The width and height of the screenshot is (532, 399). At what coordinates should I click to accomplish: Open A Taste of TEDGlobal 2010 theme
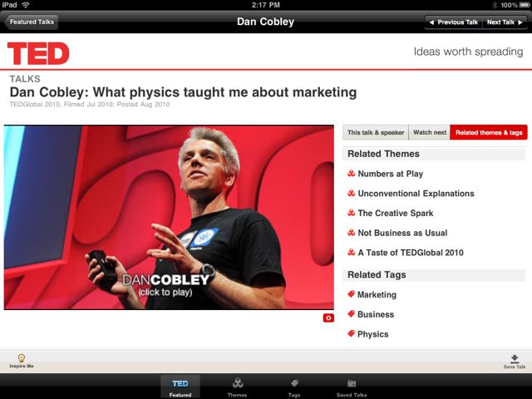click(x=411, y=253)
